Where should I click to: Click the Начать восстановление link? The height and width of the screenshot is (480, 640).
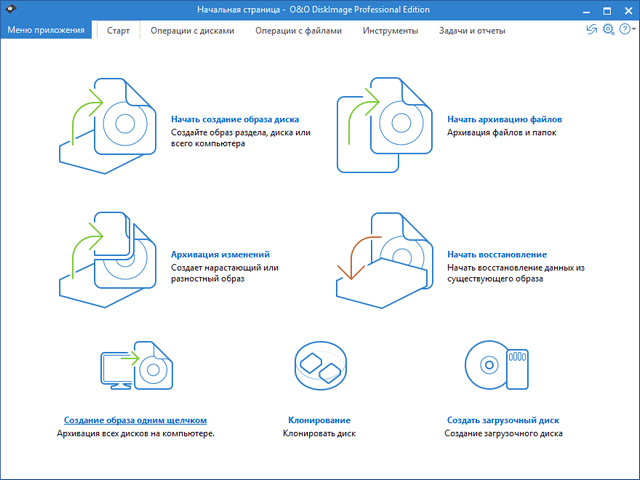click(497, 254)
